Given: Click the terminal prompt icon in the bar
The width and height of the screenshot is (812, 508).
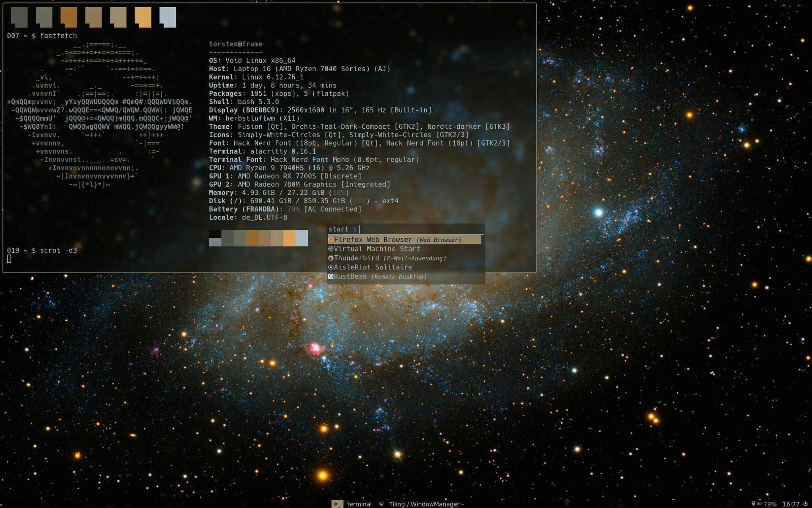Looking at the screenshot, I should 337,504.
